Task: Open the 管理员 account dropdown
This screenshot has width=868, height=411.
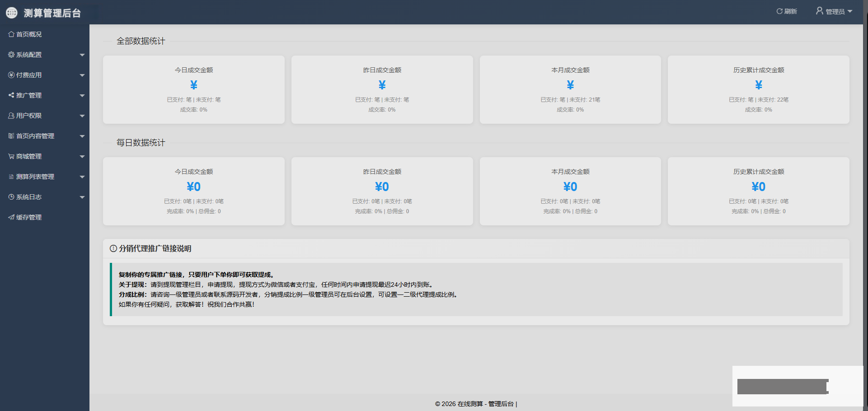Action: [x=834, y=11]
